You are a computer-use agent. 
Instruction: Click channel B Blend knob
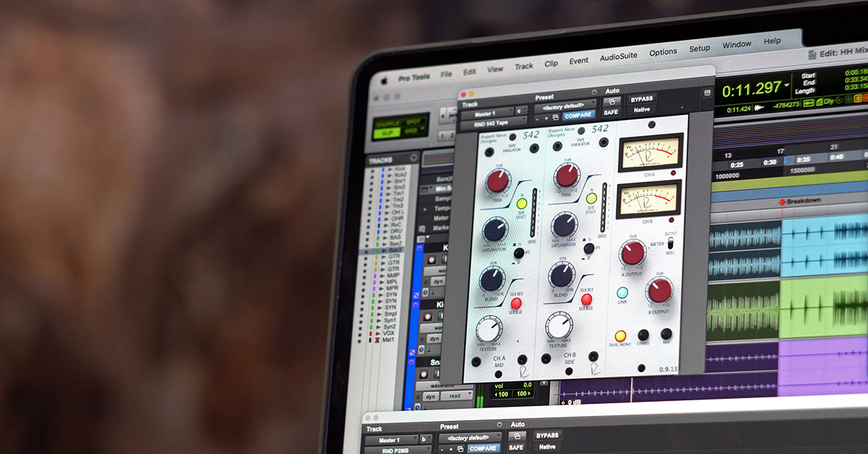click(x=561, y=275)
